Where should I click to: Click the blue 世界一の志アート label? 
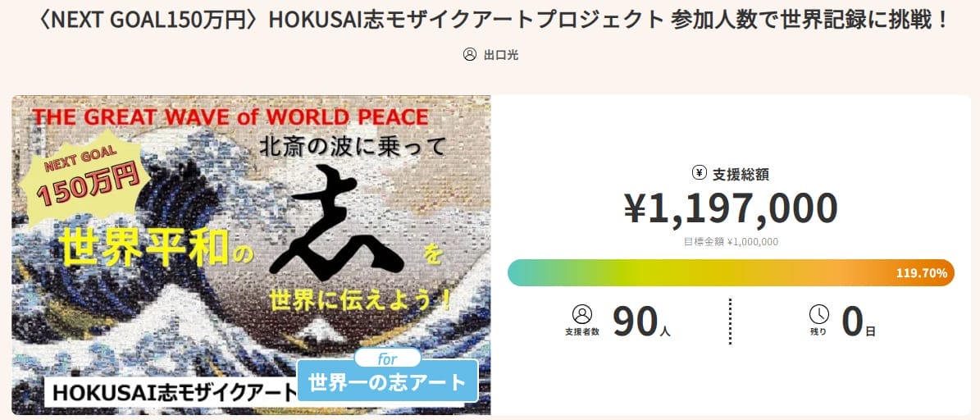pyautogui.click(x=386, y=382)
